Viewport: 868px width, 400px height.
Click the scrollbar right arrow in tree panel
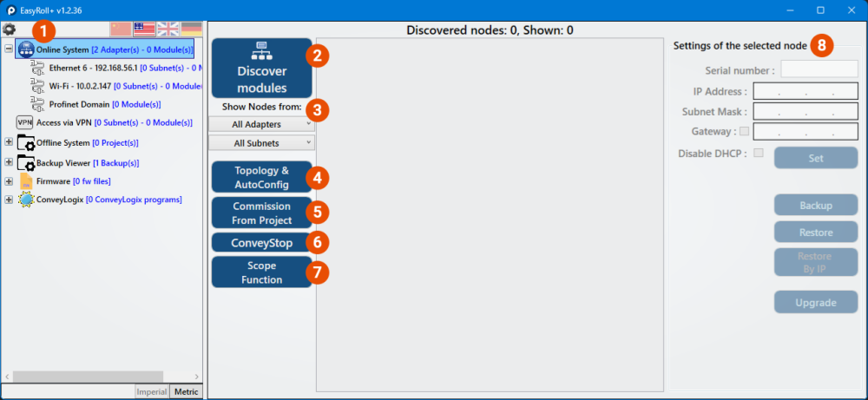click(x=196, y=377)
